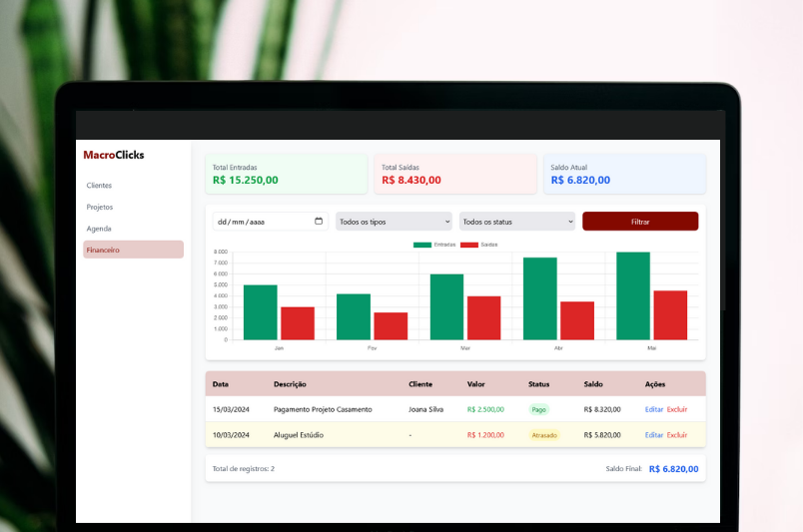Click the Total Entradas card
Viewport: 803px width, 532px height.
point(287,174)
